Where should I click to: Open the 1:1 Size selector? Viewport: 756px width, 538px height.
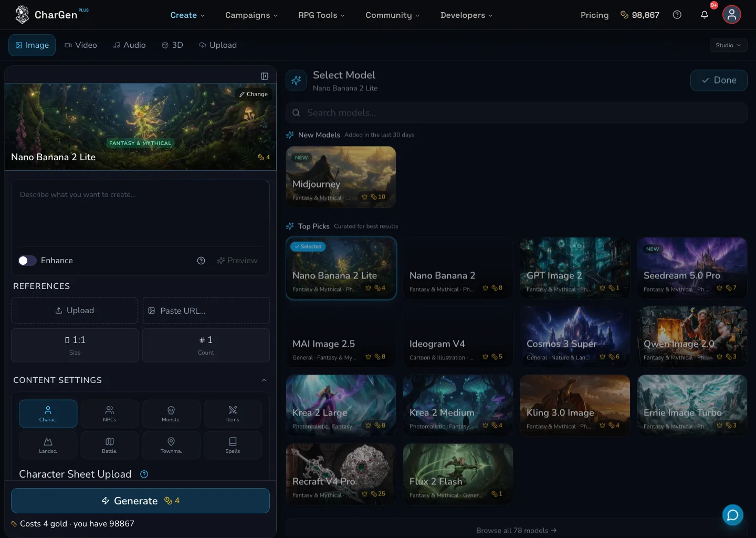point(75,345)
